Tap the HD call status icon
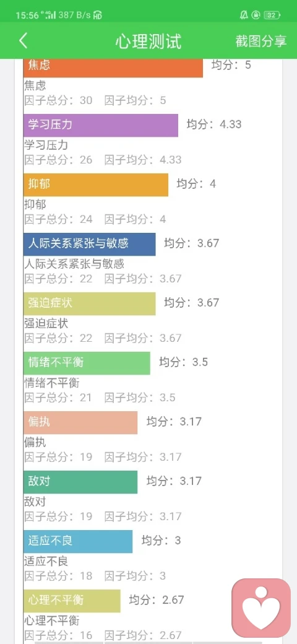 (x=98, y=16)
